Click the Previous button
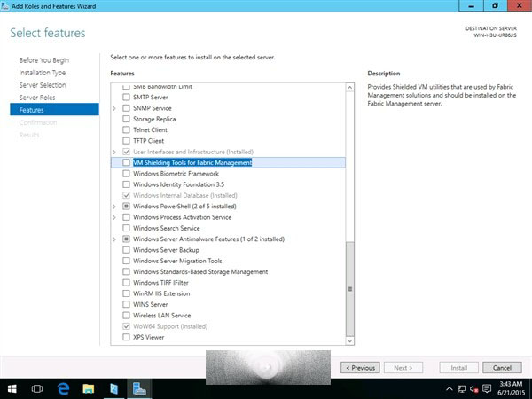Screen dimensions: 532x399 [x=360, y=368]
